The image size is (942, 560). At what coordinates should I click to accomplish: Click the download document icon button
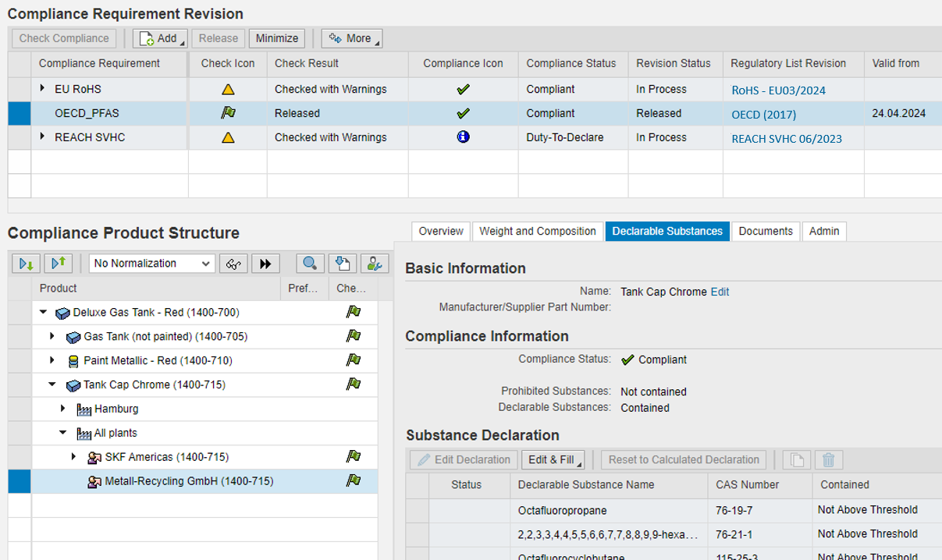[342, 264]
